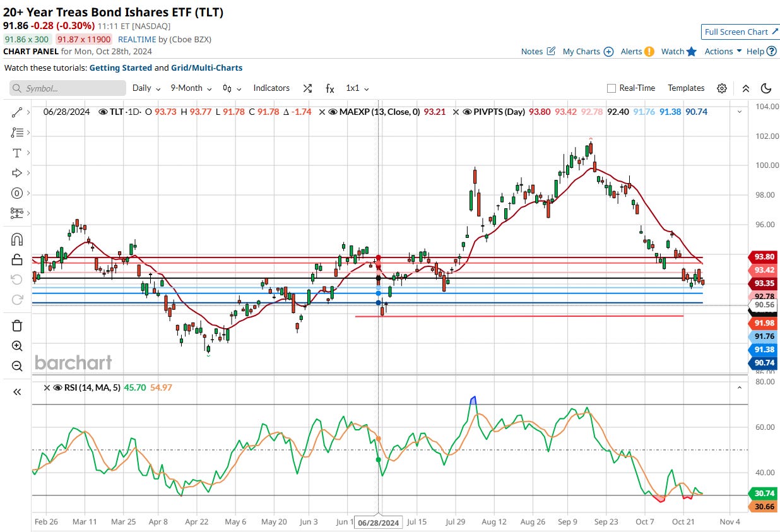Click the zoom out magnifier icon

tap(17, 366)
